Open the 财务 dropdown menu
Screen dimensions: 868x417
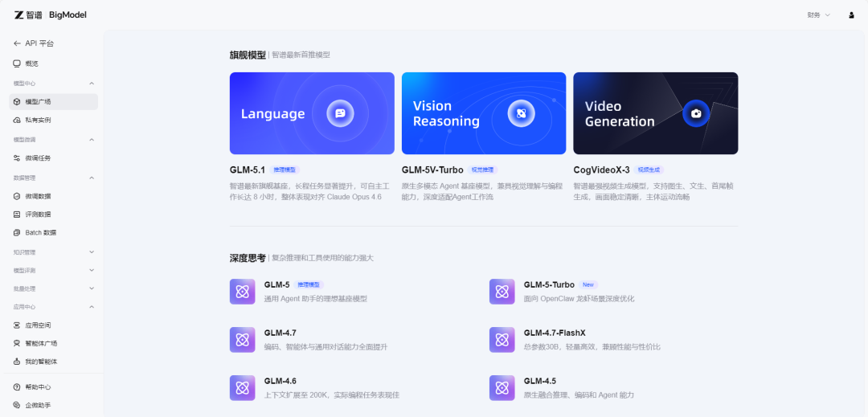pyautogui.click(x=819, y=15)
